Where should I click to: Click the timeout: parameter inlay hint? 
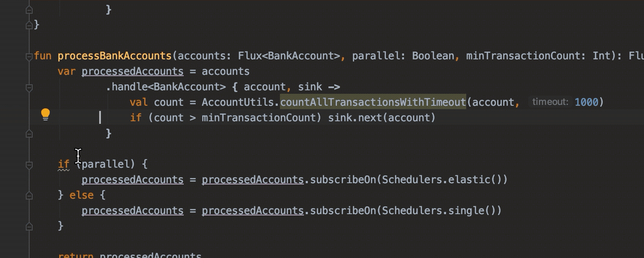pos(550,102)
